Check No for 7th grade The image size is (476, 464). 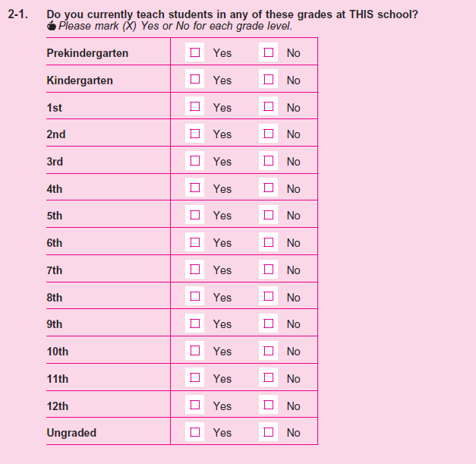point(268,269)
